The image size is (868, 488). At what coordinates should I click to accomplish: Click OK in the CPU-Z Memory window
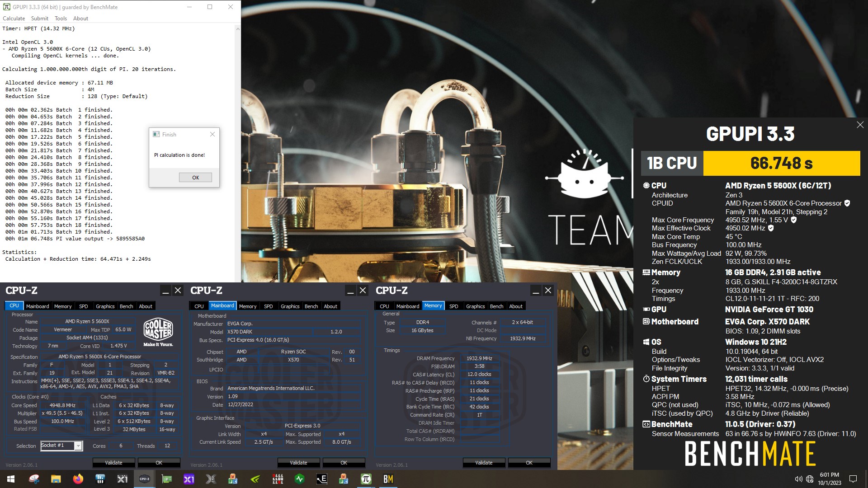pyautogui.click(x=529, y=463)
